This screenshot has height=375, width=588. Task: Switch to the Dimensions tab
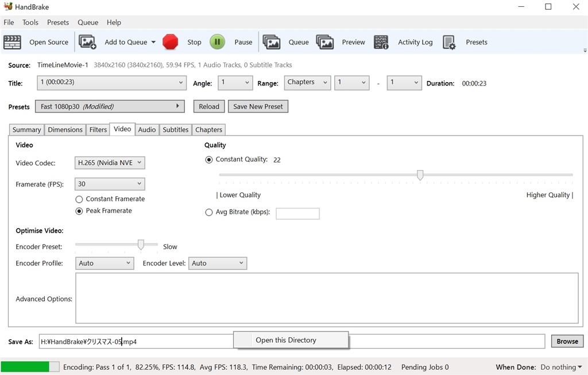pos(65,130)
